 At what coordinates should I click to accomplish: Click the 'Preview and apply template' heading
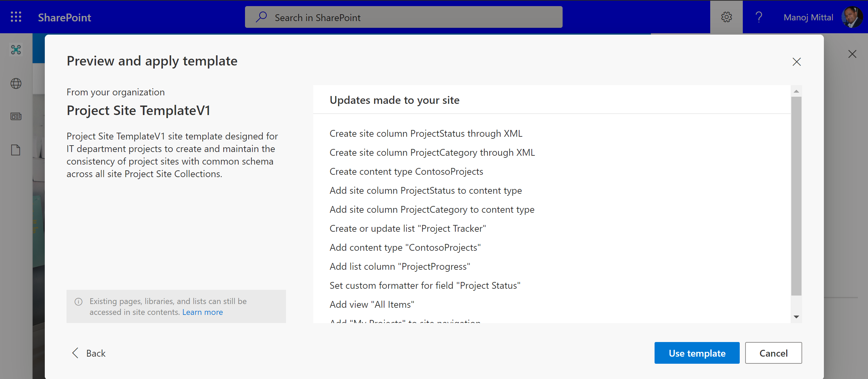[x=152, y=61]
